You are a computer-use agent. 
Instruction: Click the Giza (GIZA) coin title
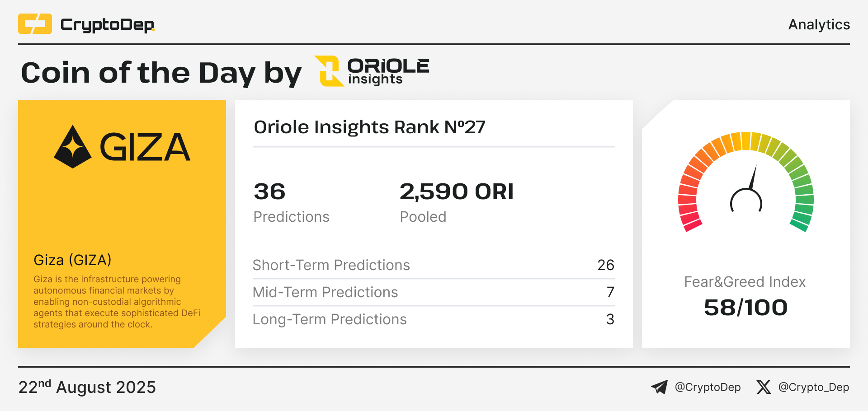72,260
